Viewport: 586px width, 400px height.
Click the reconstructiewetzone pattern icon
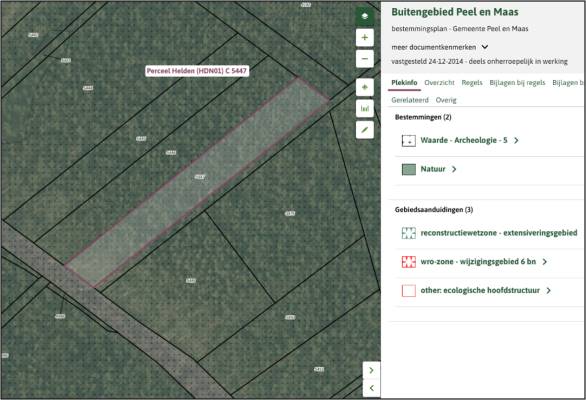pyautogui.click(x=408, y=233)
